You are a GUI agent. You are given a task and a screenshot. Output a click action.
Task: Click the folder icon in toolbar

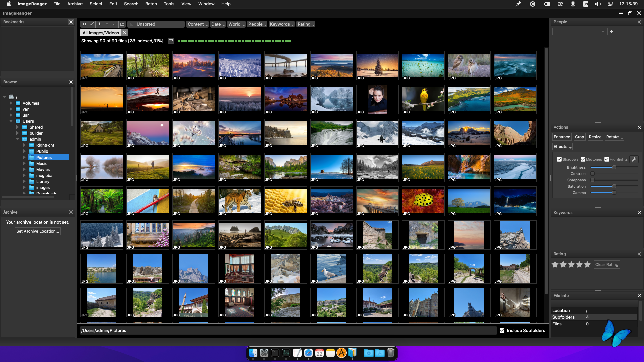click(122, 24)
